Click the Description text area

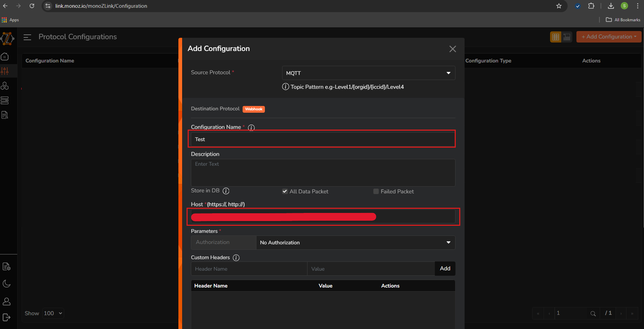click(x=323, y=172)
